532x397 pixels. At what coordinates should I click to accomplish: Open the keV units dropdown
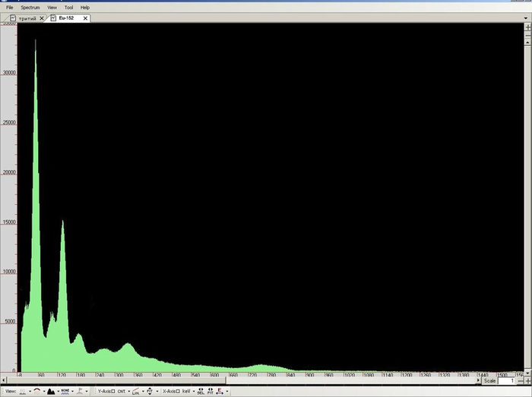point(188,391)
